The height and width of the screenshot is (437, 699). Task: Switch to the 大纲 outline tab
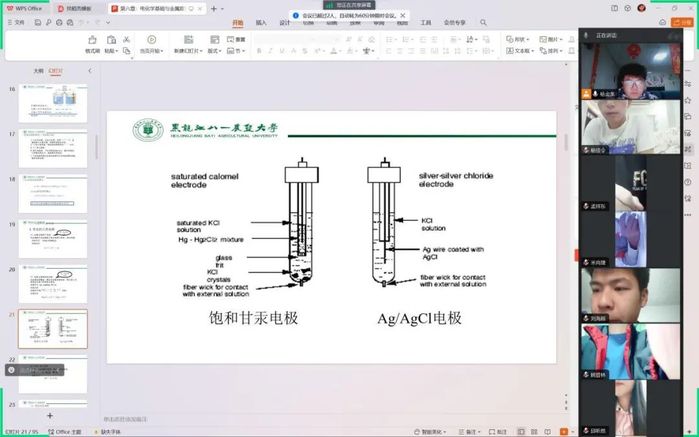click(38, 71)
